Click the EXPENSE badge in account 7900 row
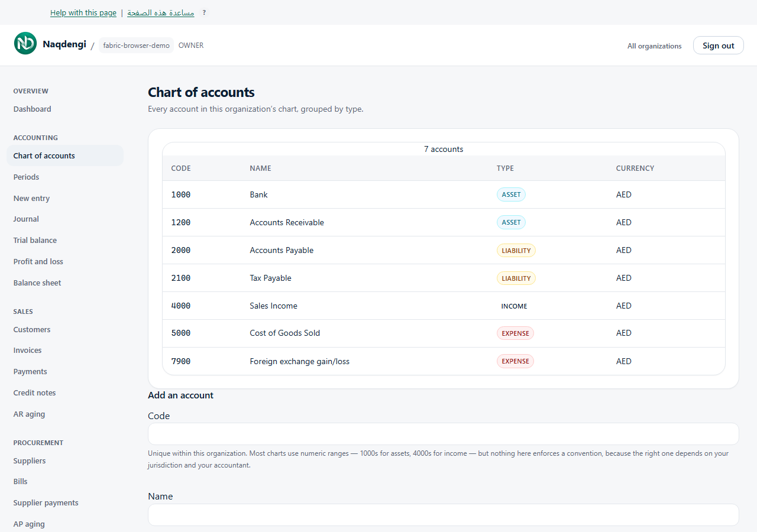Image resolution: width=757 pixels, height=532 pixels. (515, 361)
